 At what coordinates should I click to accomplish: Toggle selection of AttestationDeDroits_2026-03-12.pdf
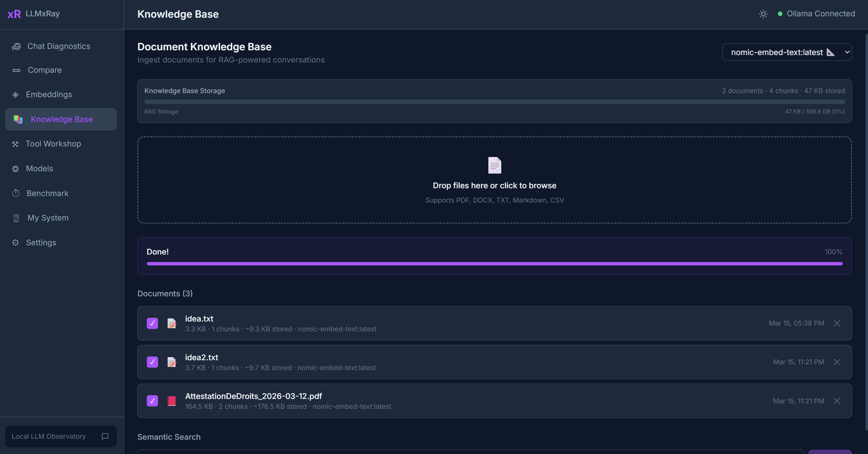tap(152, 401)
